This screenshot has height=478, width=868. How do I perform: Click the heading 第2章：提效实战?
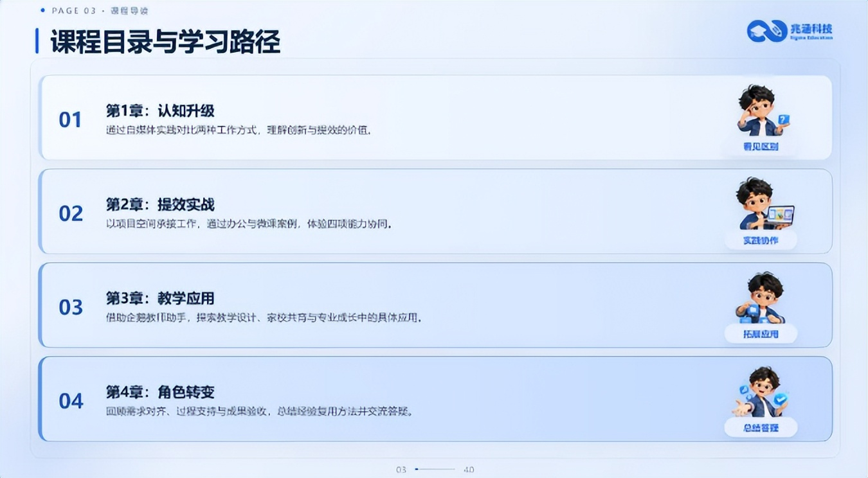(160, 205)
